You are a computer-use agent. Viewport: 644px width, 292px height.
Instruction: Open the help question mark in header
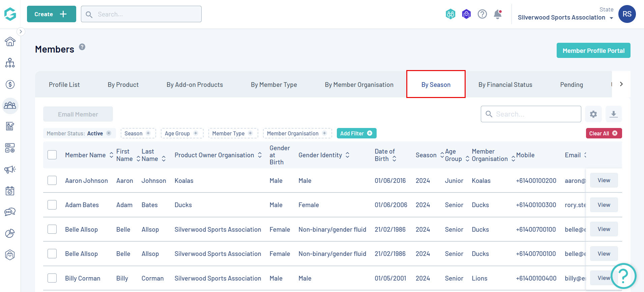coord(482,14)
